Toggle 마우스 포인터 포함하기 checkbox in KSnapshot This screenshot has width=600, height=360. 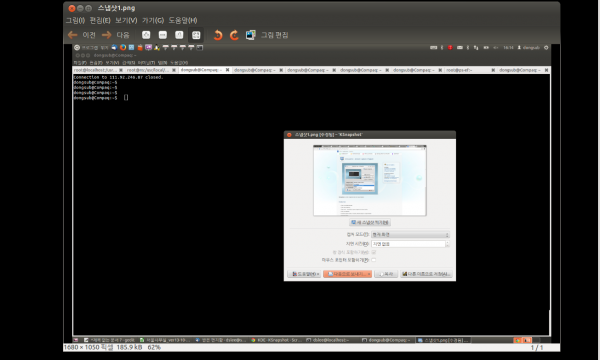373,260
